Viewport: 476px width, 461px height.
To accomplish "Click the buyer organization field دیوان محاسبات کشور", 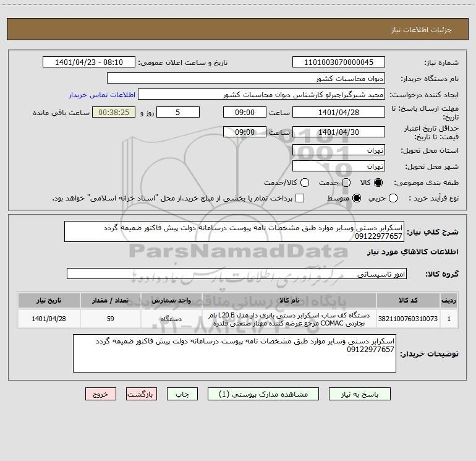I will [246, 79].
